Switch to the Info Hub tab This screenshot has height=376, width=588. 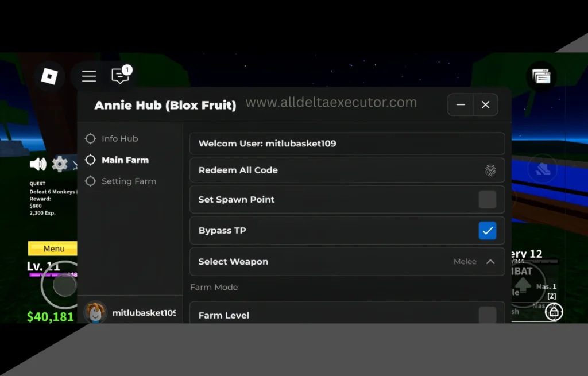119,139
